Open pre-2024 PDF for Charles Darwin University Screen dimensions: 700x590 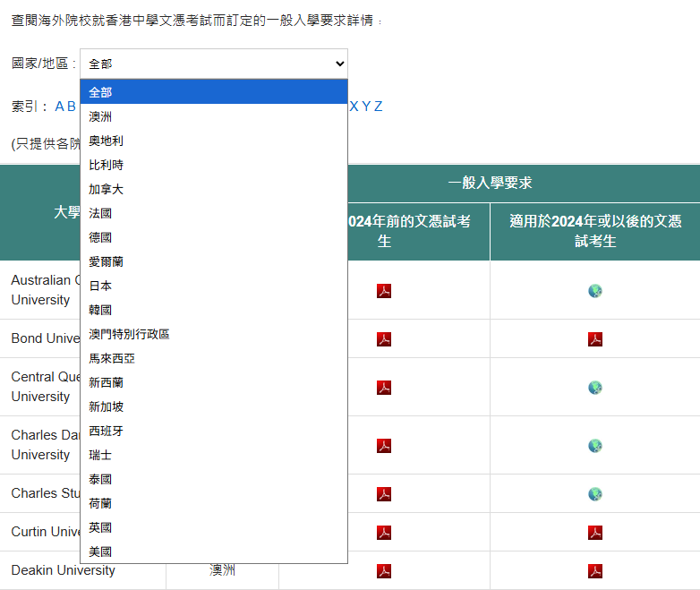384,445
